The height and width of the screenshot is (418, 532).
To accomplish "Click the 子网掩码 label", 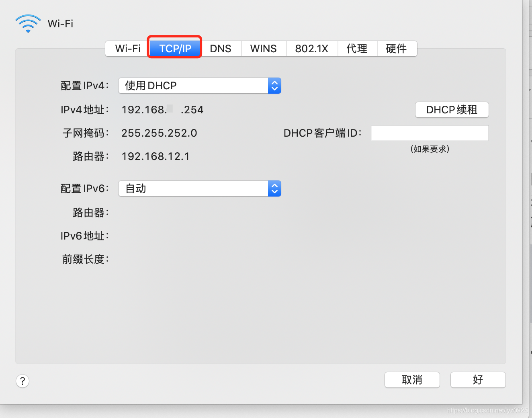I will 85,133.
